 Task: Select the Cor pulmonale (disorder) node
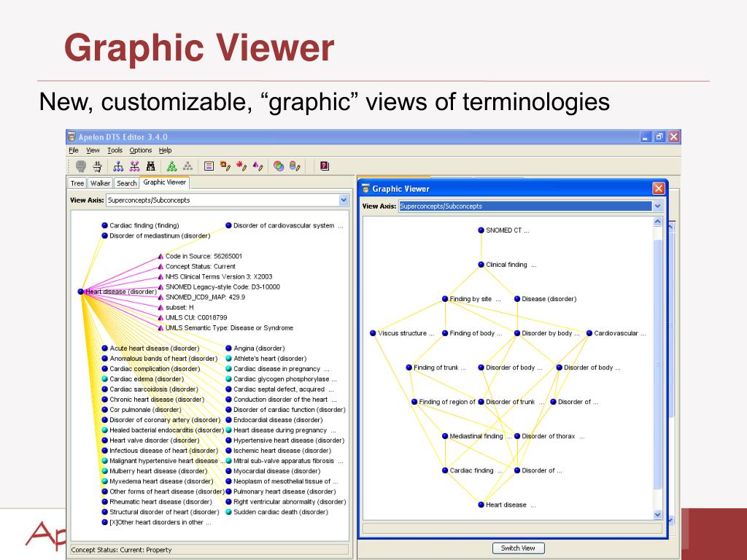(142, 410)
